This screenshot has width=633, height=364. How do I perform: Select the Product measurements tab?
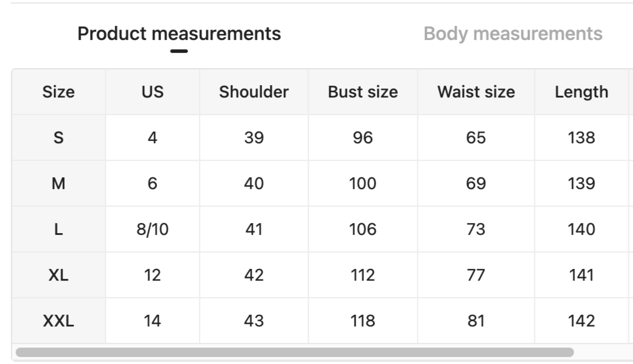pos(179,34)
